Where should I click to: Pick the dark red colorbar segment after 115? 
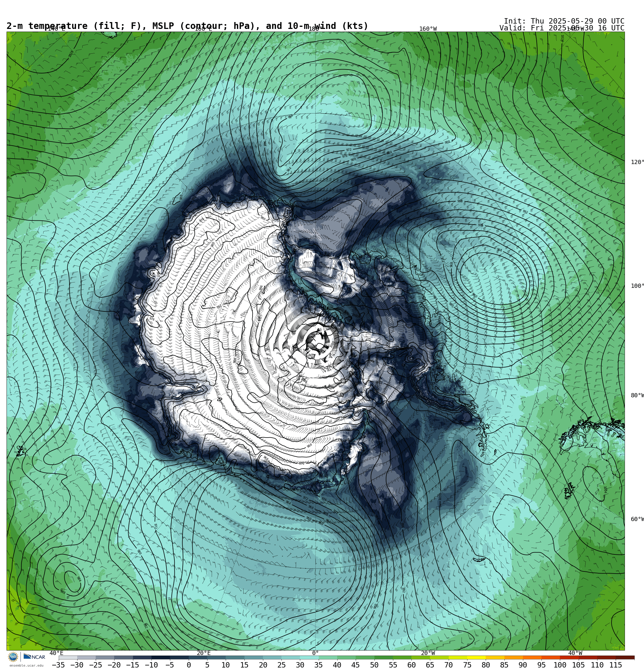625,657
